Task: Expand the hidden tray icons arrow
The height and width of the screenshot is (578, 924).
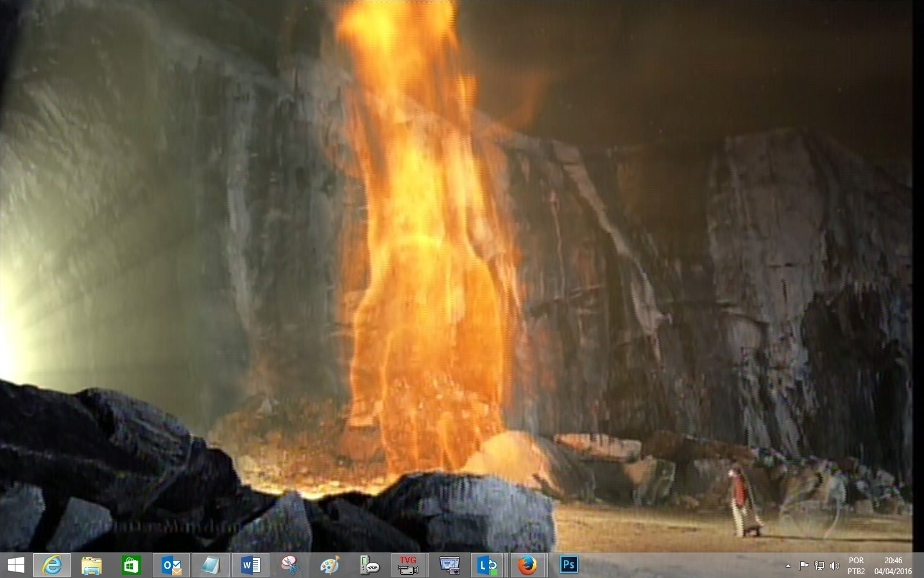Action: 788,566
